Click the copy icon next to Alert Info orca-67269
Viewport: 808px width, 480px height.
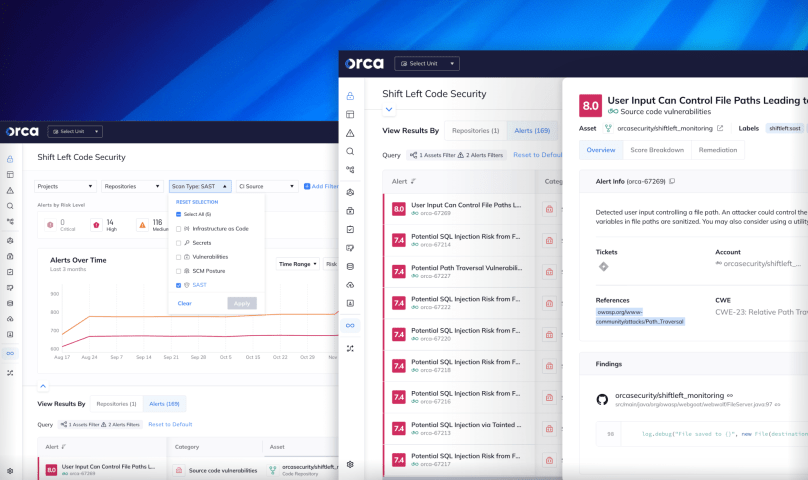[x=672, y=181]
